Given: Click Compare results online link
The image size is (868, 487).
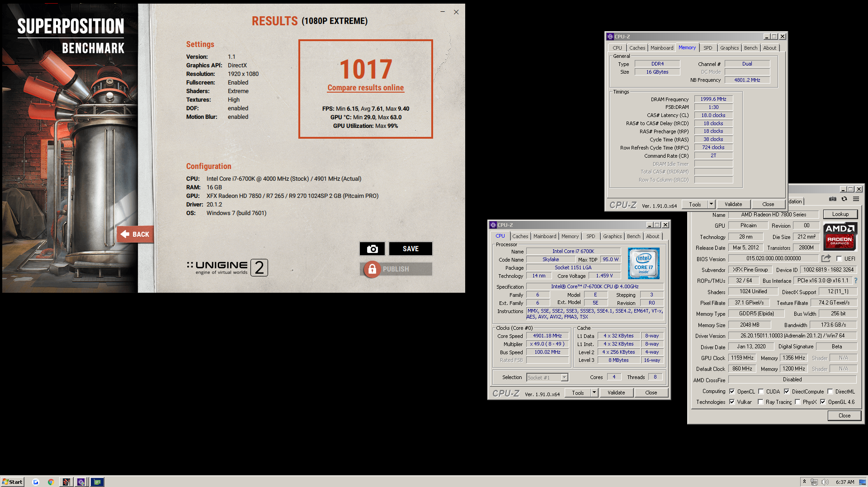Looking at the screenshot, I should pos(365,88).
